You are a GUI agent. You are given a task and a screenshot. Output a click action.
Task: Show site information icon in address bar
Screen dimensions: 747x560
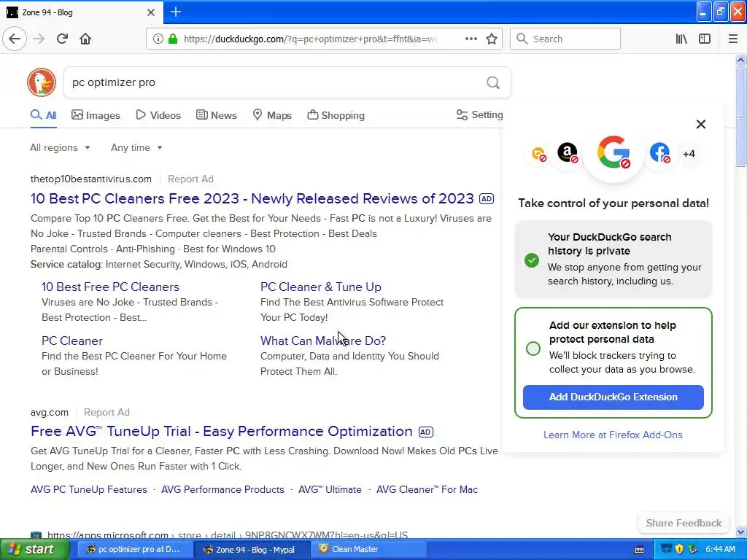(158, 39)
